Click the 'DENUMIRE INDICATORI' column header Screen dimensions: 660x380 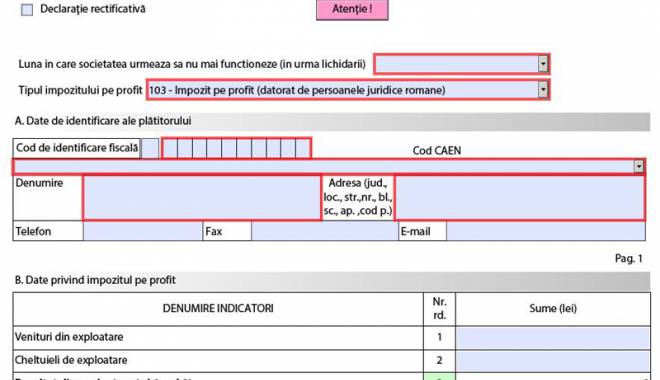tap(218, 308)
